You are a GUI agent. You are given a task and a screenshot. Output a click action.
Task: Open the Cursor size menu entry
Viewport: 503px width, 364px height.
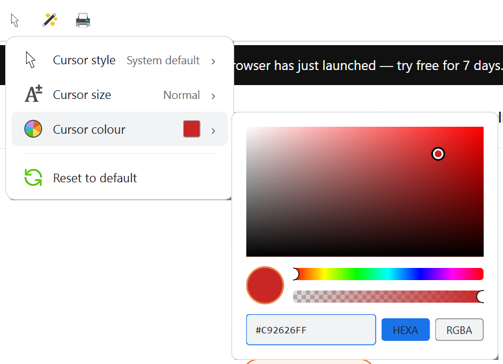(x=120, y=95)
